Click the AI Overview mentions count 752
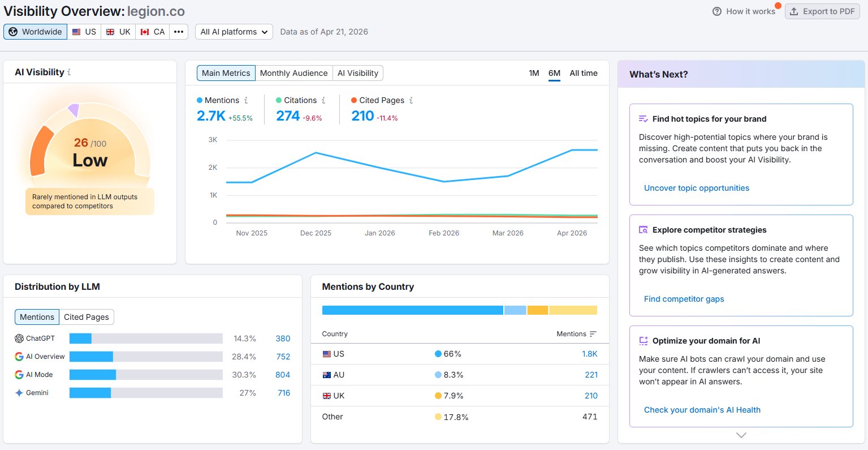Image resolution: width=868 pixels, height=450 pixels. [x=283, y=357]
